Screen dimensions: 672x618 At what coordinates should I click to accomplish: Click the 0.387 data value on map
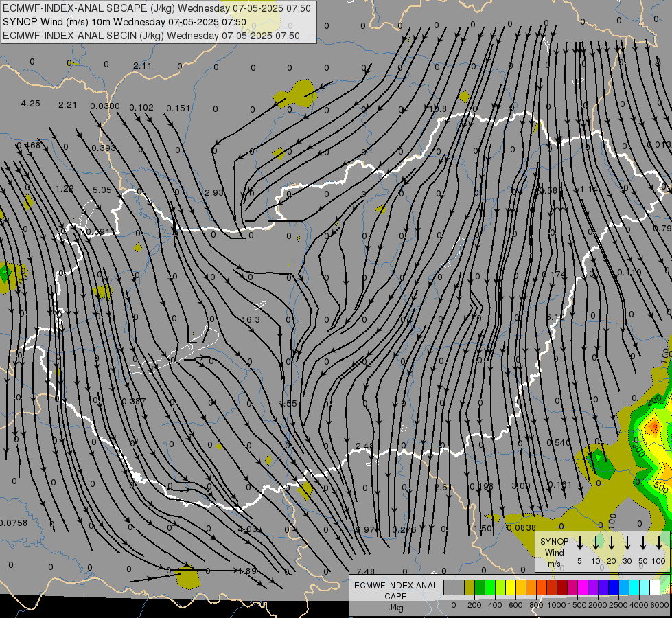(134, 402)
